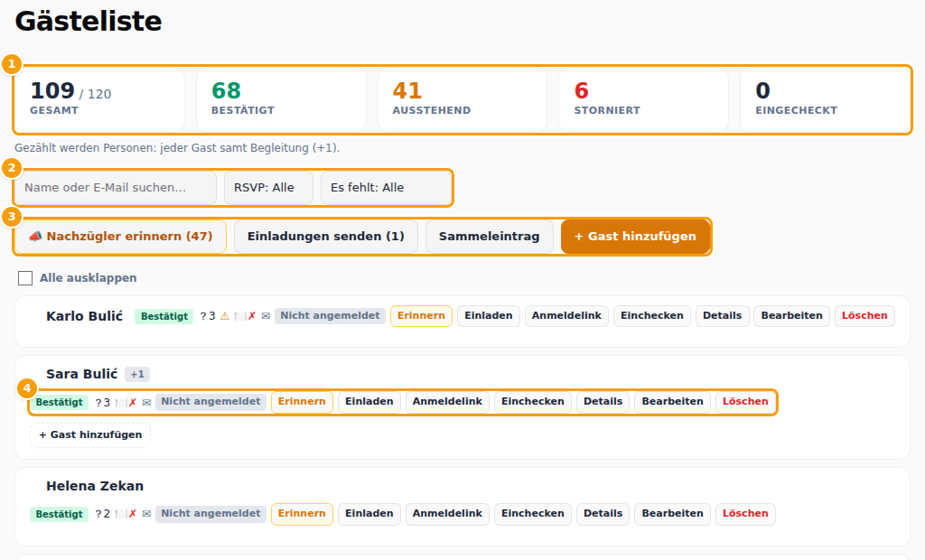
Task: Focus the name or e-mail search field
Action: tap(116, 188)
